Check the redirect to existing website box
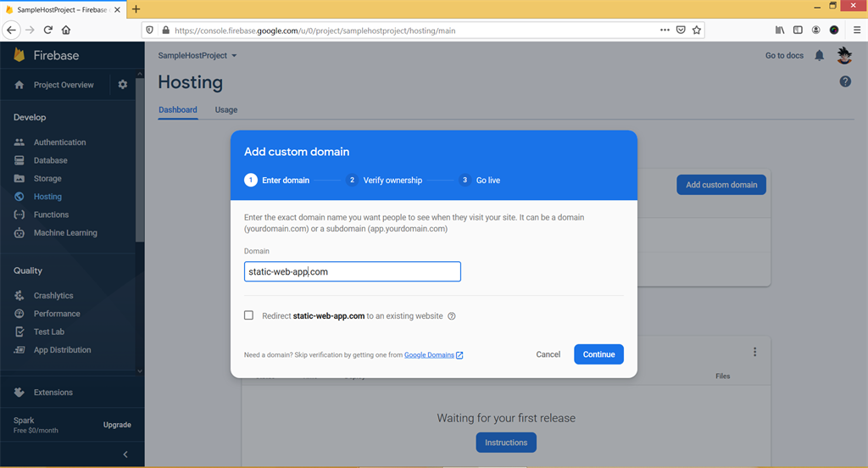This screenshot has height=468, width=868. pyautogui.click(x=249, y=315)
